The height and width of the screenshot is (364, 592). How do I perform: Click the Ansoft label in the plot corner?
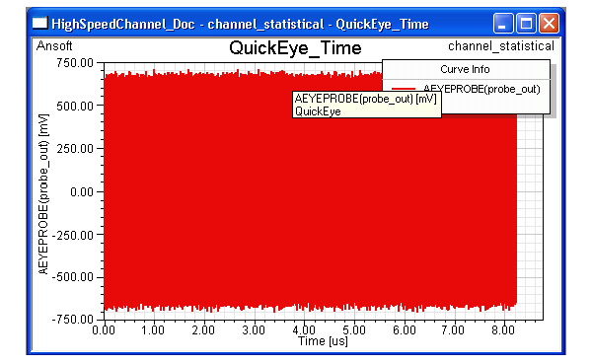[x=54, y=46]
